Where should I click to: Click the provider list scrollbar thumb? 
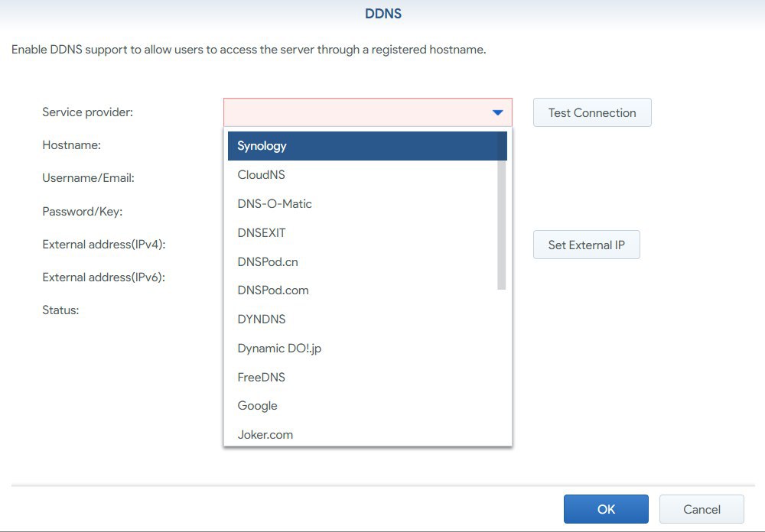point(502,211)
